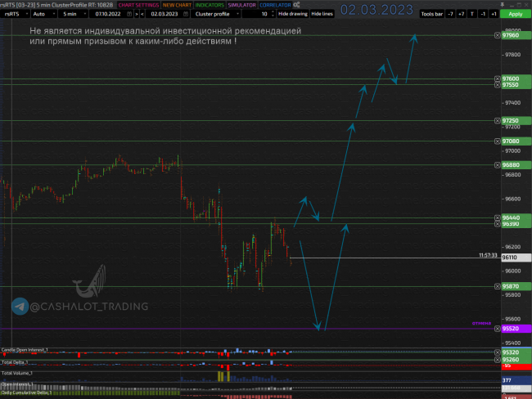Image resolution: width=532 pixels, height=399 pixels.
Task: Open the CHART SETTINGS tab
Action: point(138,4)
